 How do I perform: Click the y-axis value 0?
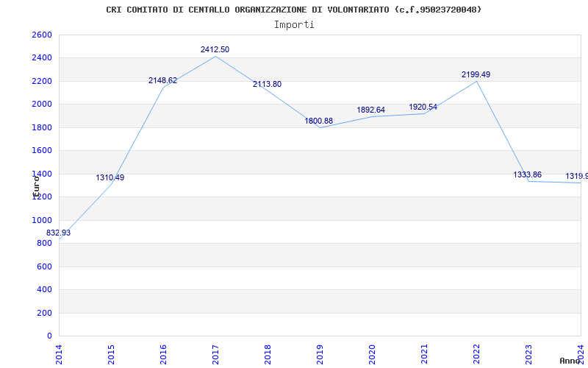[49, 336]
